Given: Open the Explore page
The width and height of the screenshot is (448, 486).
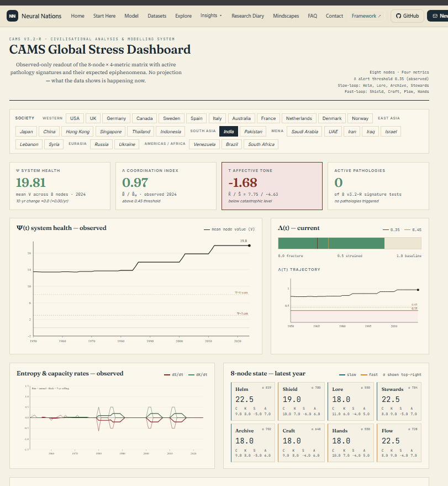Looking at the screenshot, I should tap(183, 16).
